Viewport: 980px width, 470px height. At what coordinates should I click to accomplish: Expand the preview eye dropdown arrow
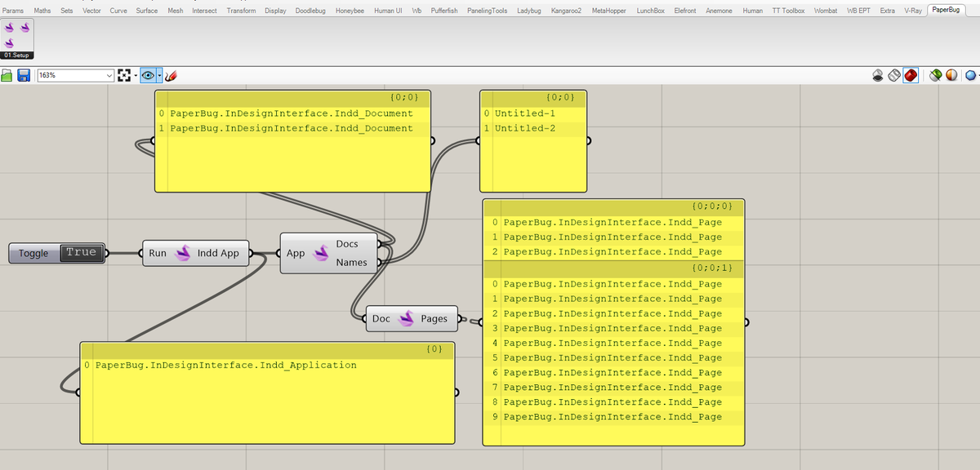[159, 75]
